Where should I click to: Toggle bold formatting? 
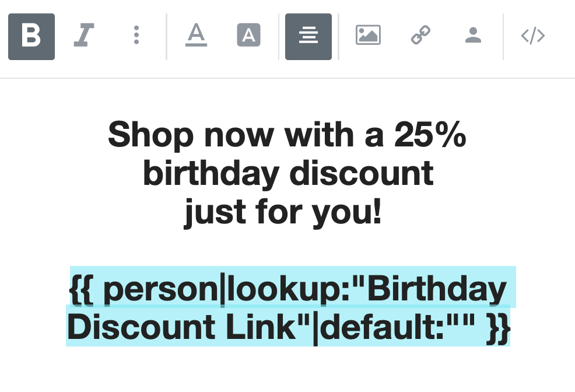pos(31,37)
